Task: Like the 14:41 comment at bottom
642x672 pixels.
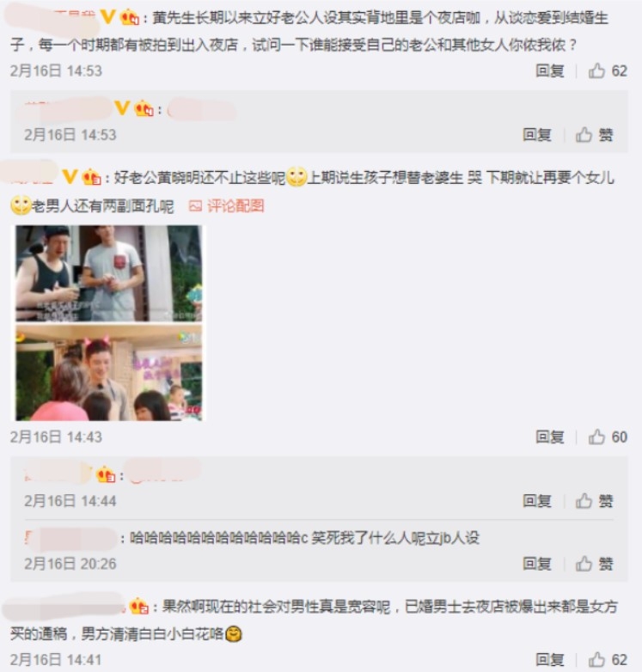Action: (x=608, y=660)
